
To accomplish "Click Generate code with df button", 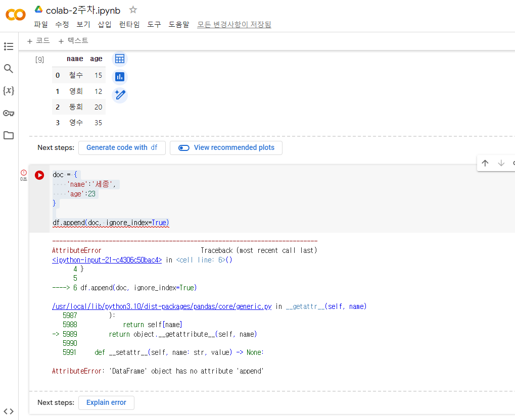I will pos(122,147).
